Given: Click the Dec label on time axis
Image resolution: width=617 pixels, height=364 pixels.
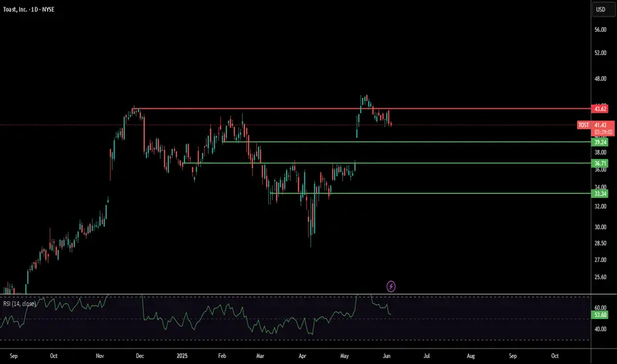Looking at the screenshot, I should 140,356.
